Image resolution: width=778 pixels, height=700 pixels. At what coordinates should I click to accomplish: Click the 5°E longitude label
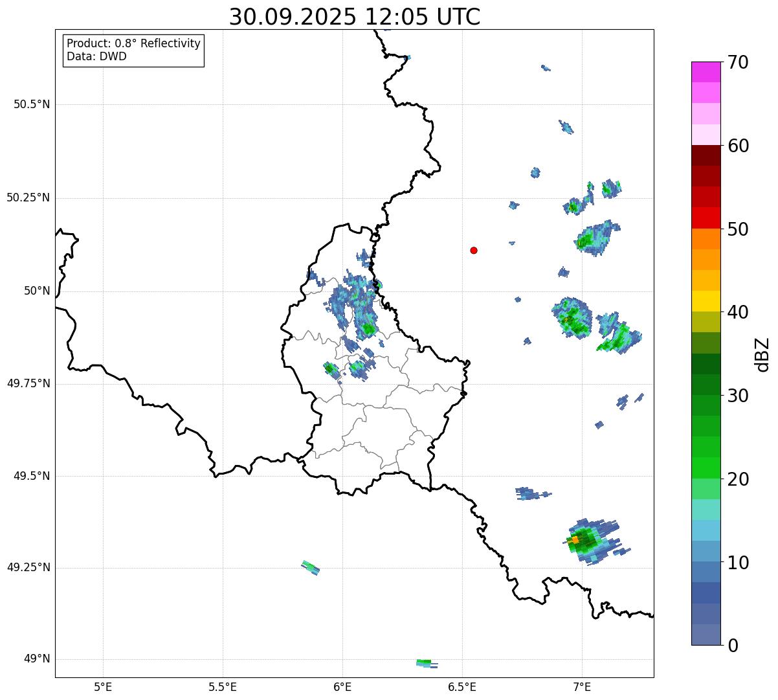[103, 687]
